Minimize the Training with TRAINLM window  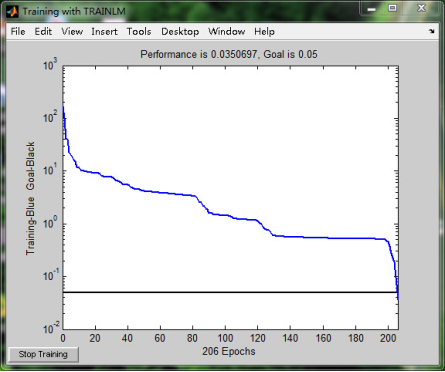(371, 9)
